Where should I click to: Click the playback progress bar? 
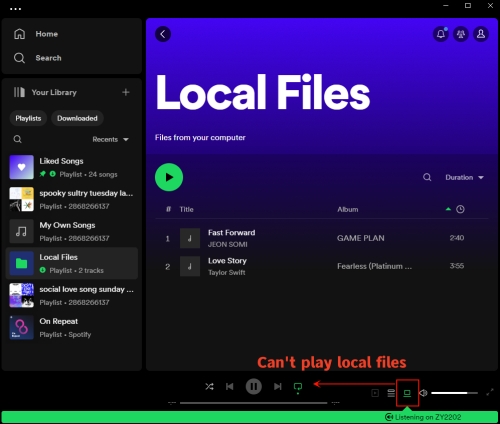point(254,403)
